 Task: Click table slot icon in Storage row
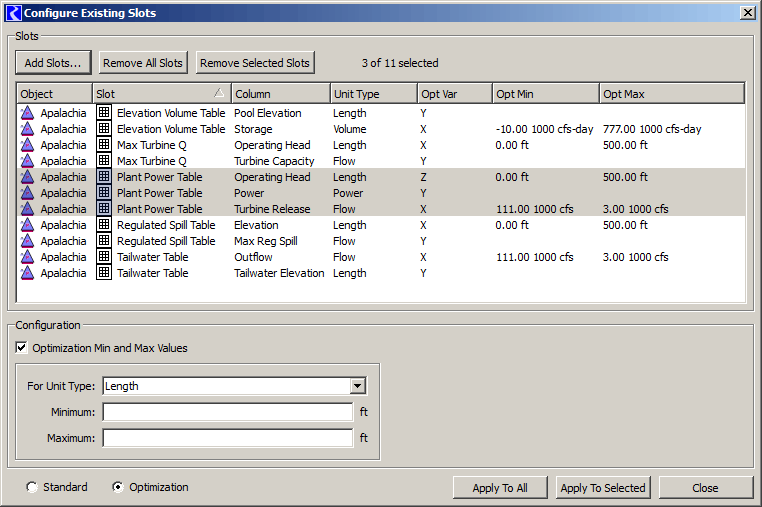tap(104, 128)
